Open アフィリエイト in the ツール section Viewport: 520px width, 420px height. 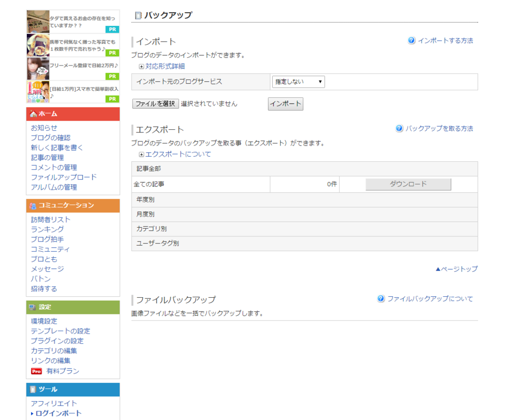54,403
